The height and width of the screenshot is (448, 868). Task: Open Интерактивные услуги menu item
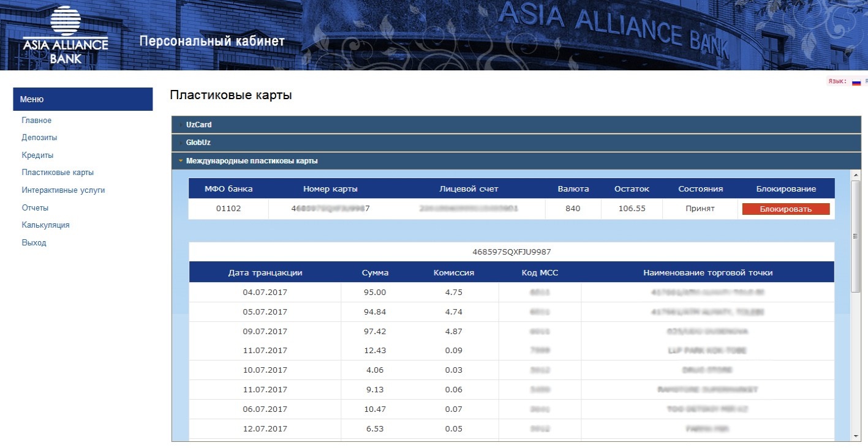(63, 190)
